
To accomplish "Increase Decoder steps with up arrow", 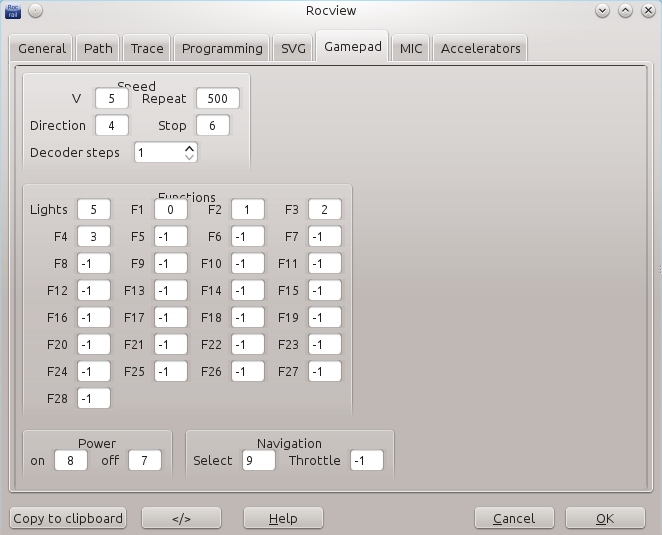I will point(190,147).
